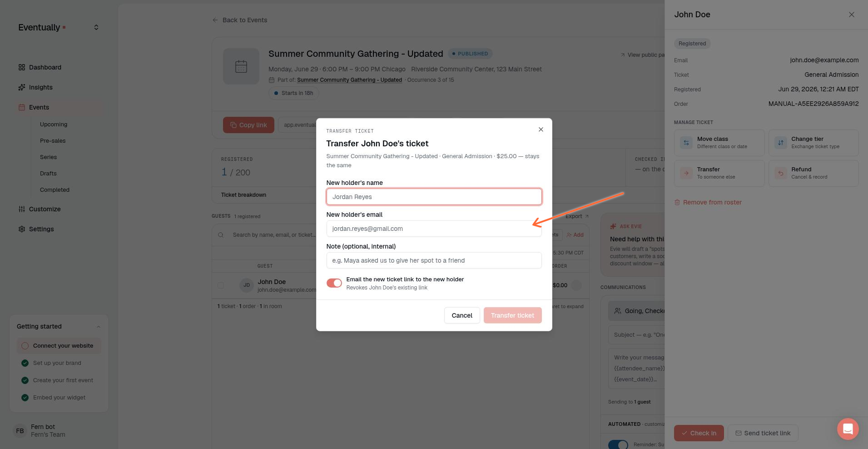Screen dimensions: 868x449
Task: Click the event calendar thumbnail icon
Action: [241, 66]
